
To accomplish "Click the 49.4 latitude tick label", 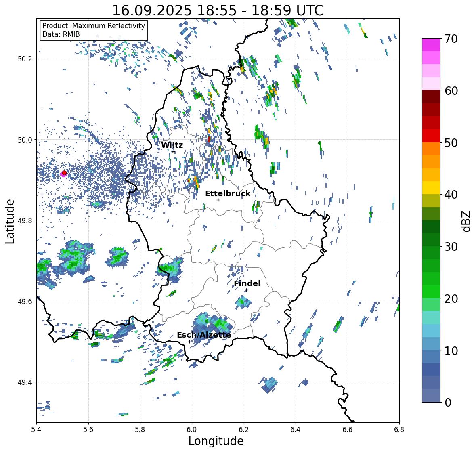I will (x=25, y=382).
